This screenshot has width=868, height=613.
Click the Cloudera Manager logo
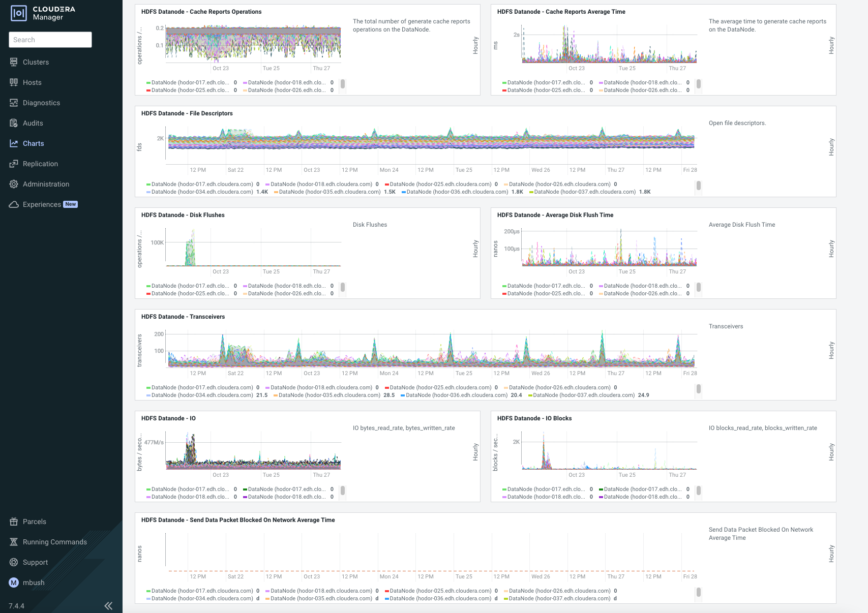coord(19,14)
